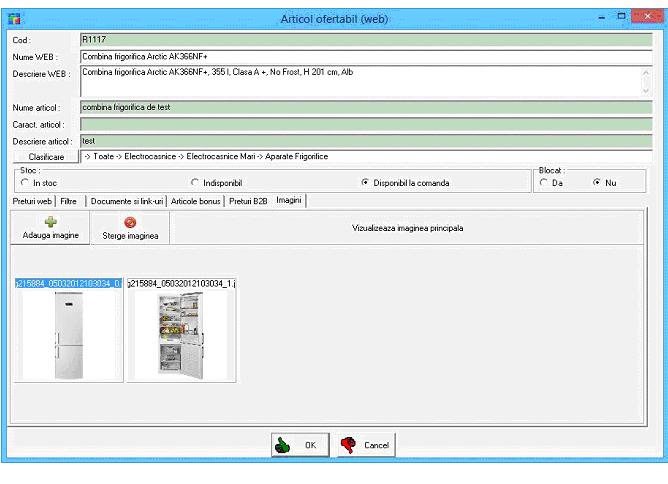Choose 'Disponibil la comanda' radio button
668x484 pixels.
click(364, 183)
